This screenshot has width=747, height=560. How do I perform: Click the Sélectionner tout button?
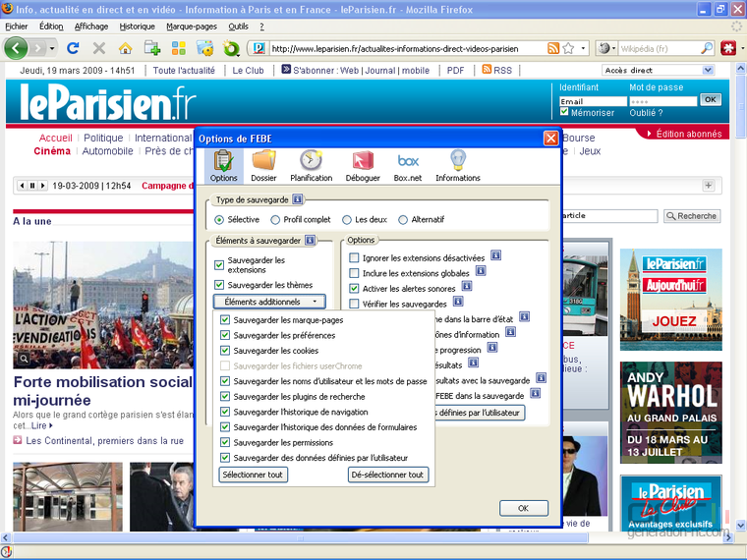point(253,475)
